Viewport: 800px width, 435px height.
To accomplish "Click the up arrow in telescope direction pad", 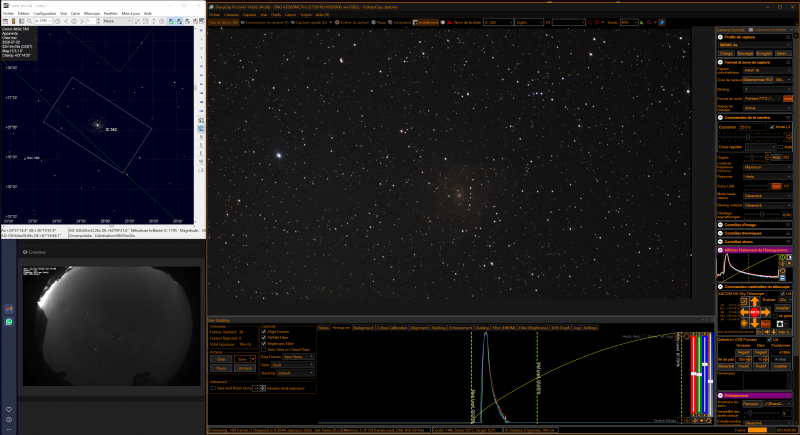I will tap(755, 301).
